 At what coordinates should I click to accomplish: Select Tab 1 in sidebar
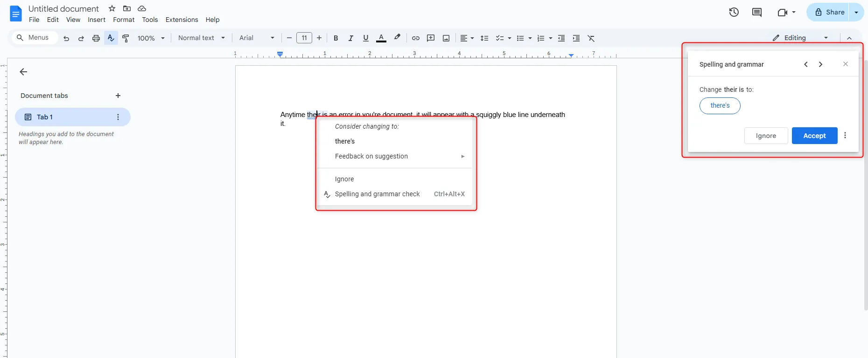click(x=72, y=117)
